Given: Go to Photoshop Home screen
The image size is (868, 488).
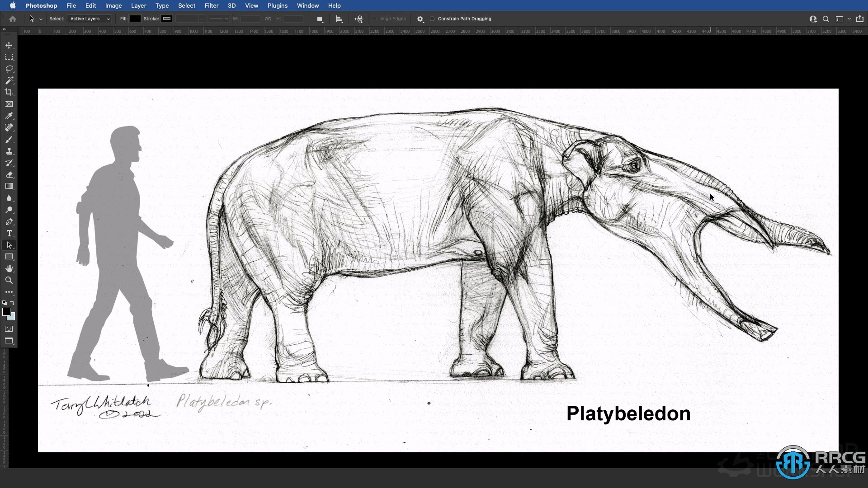Looking at the screenshot, I should 13,19.
